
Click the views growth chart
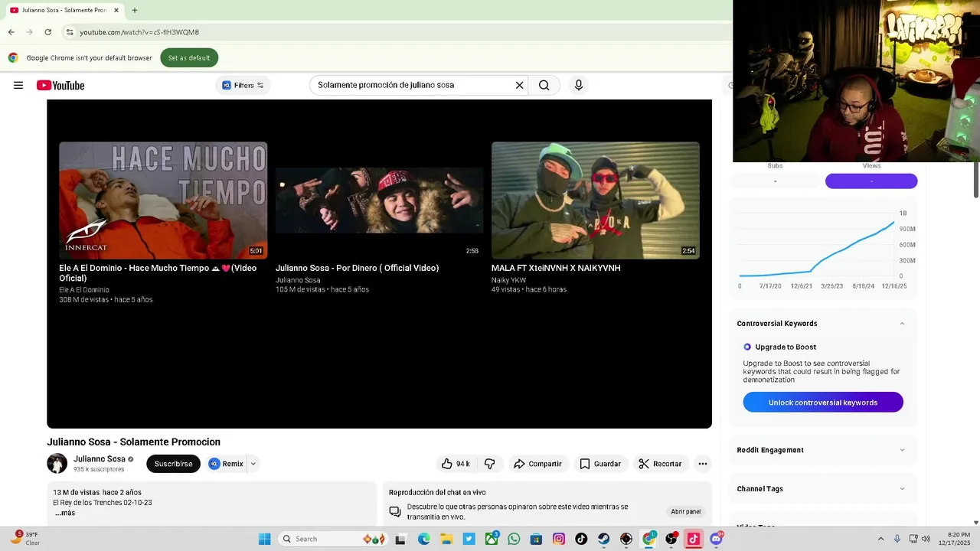click(823, 249)
